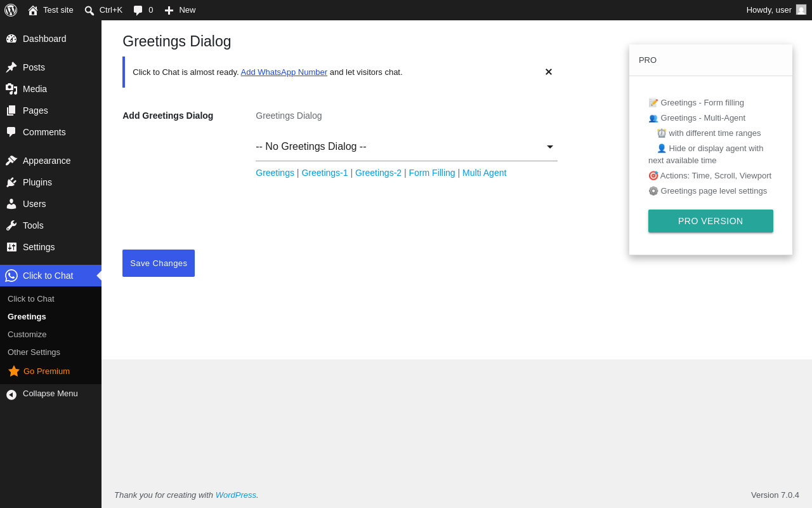Screen dimensions: 812x508
Task: Click the Test site name
Action: [58, 10]
